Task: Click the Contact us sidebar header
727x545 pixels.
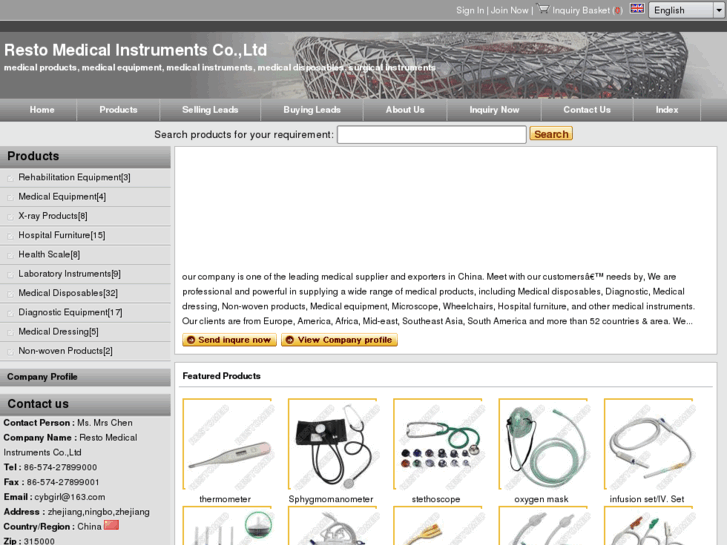Action: (85, 404)
